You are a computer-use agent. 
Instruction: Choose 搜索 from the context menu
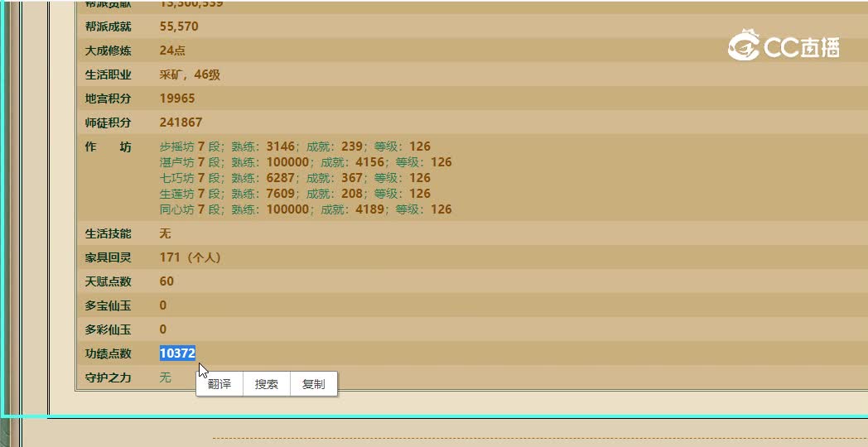[x=266, y=384]
